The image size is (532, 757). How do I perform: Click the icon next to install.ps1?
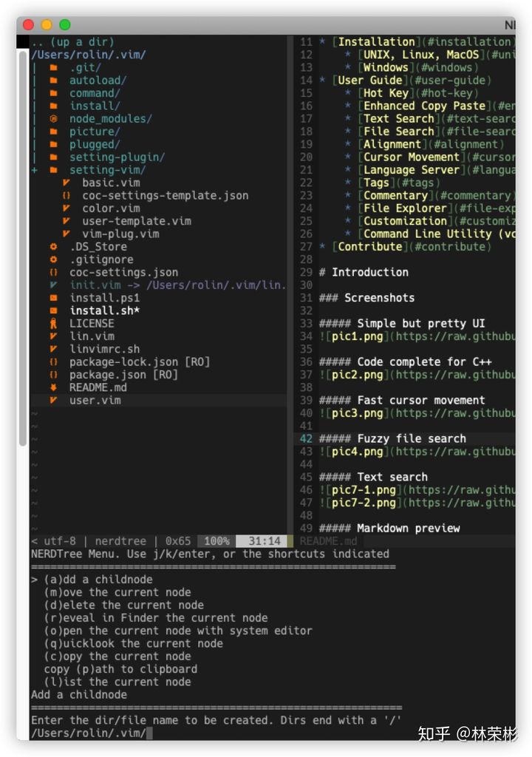click(x=53, y=298)
